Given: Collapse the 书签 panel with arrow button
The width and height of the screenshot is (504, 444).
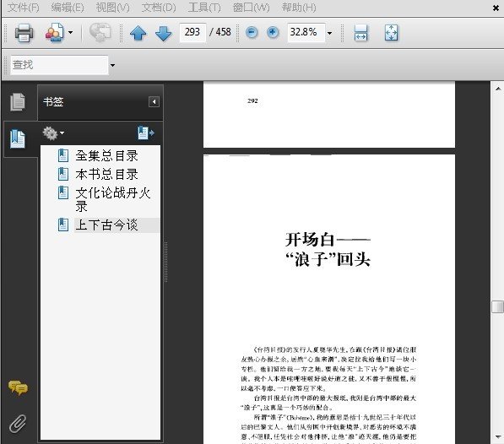Looking at the screenshot, I should pos(154,102).
